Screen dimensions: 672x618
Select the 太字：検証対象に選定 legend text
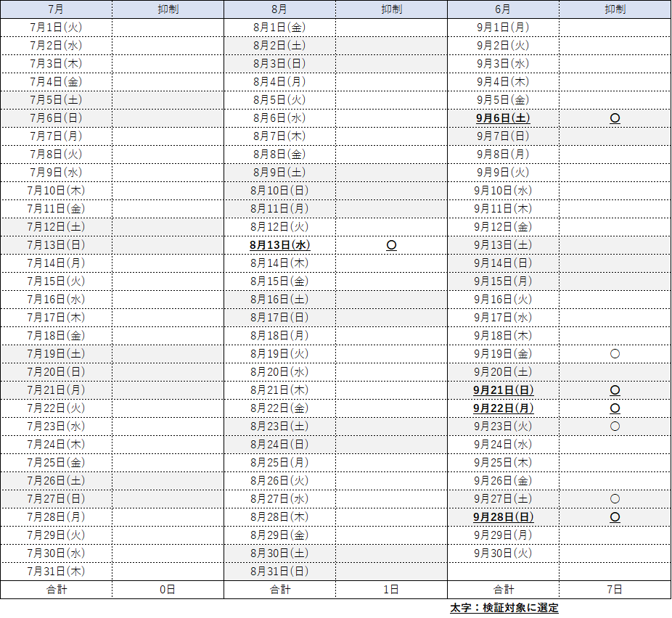tap(504, 608)
